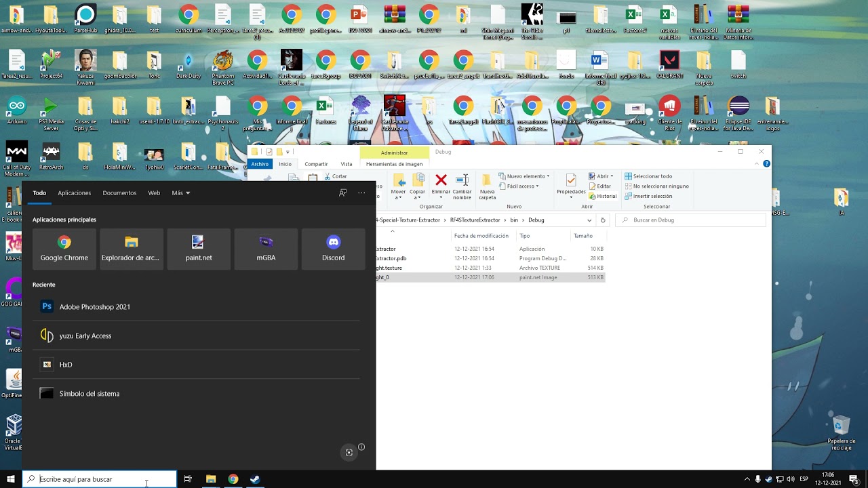The height and width of the screenshot is (488, 868).
Task: Open Explorer help question mark
Action: 766,164
